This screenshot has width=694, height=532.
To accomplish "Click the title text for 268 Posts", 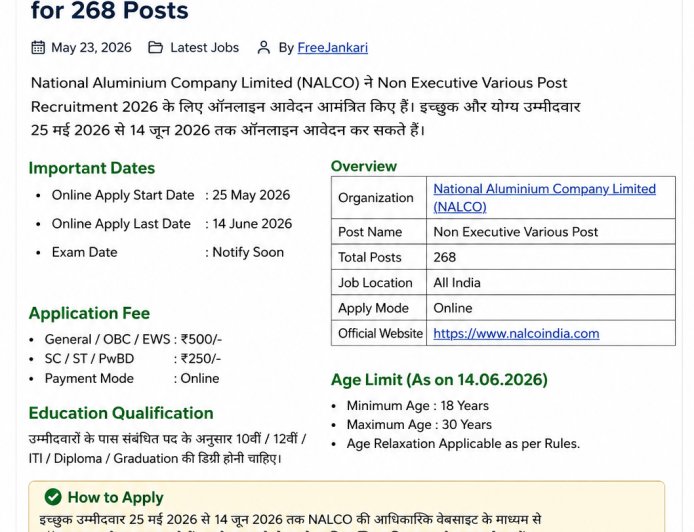I will [110, 10].
